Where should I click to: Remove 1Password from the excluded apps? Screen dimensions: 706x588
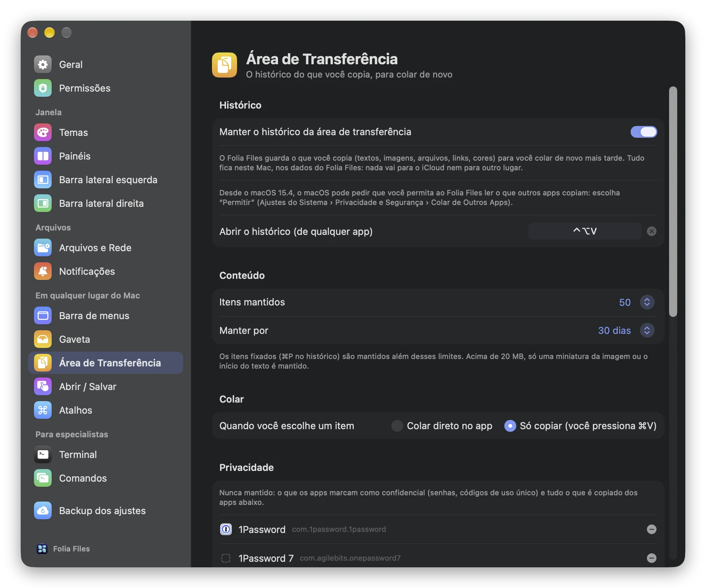pyautogui.click(x=652, y=529)
